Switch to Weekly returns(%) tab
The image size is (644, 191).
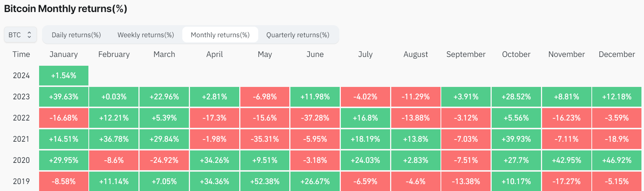click(x=145, y=35)
